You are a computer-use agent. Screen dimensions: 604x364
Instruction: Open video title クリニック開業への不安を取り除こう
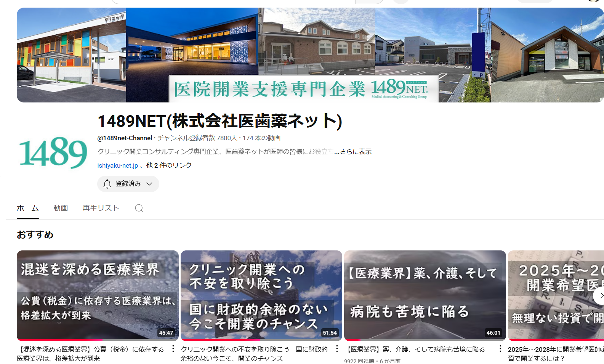254,354
